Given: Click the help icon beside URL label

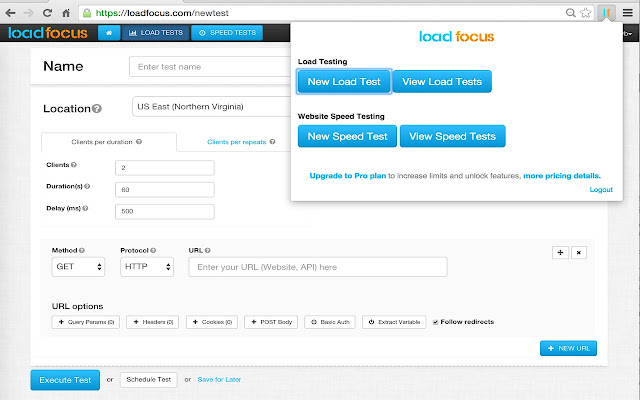Looking at the screenshot, I should 207,250.
